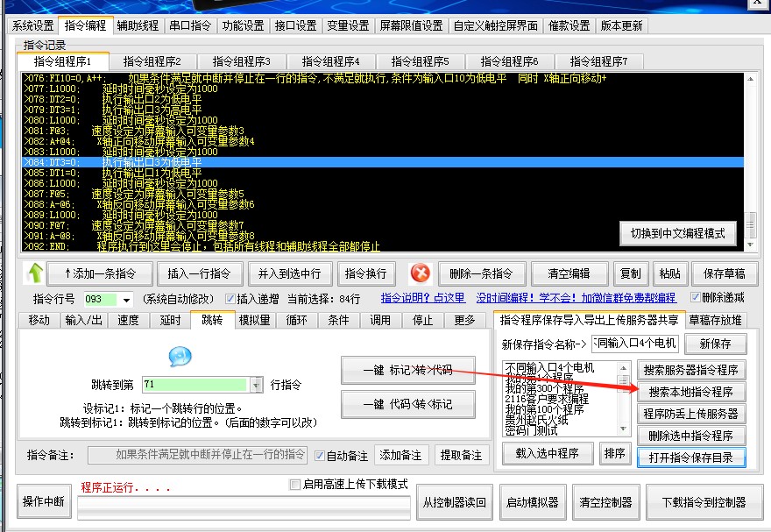Open the 没时间编程 加微信群 link
Image resolution: width=771 pixels, height=532 pixels.
(576, 298)
